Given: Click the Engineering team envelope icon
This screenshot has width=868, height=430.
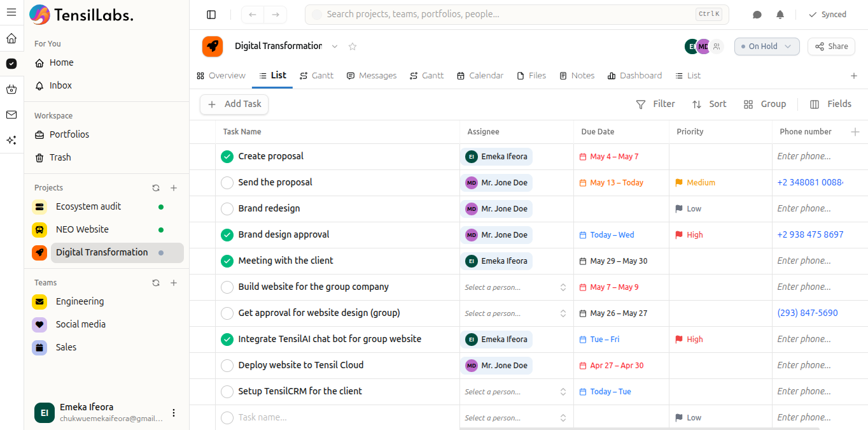Looking at the screenshot, I should click(39, 301).
